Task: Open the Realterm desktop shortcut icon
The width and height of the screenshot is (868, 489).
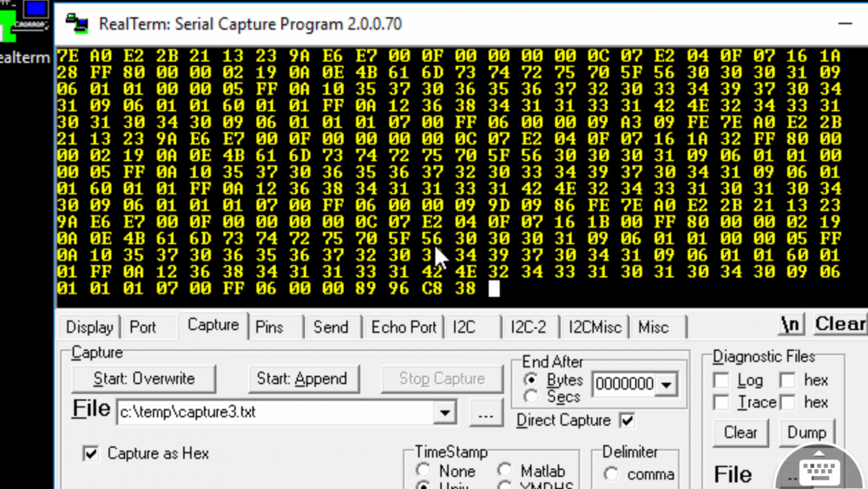Action: pyautogui.click(x=23, y=26)
